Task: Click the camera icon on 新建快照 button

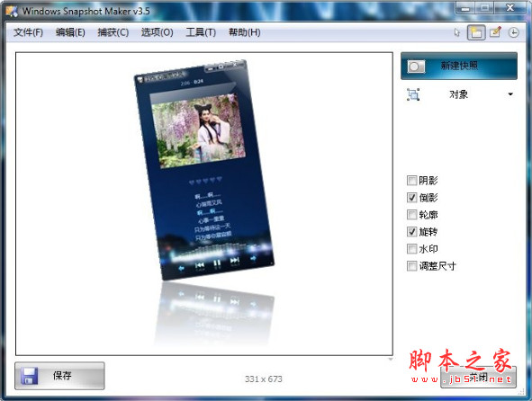Action: (416, 67)
